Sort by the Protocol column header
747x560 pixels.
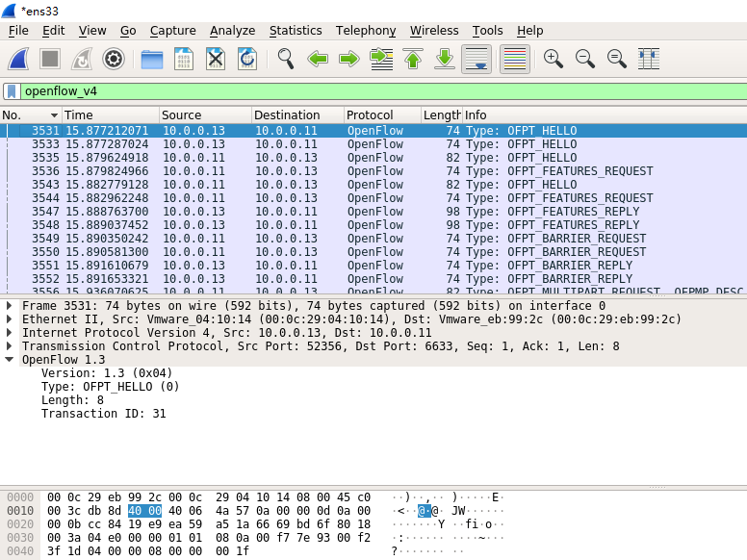(x=382, y=115)
